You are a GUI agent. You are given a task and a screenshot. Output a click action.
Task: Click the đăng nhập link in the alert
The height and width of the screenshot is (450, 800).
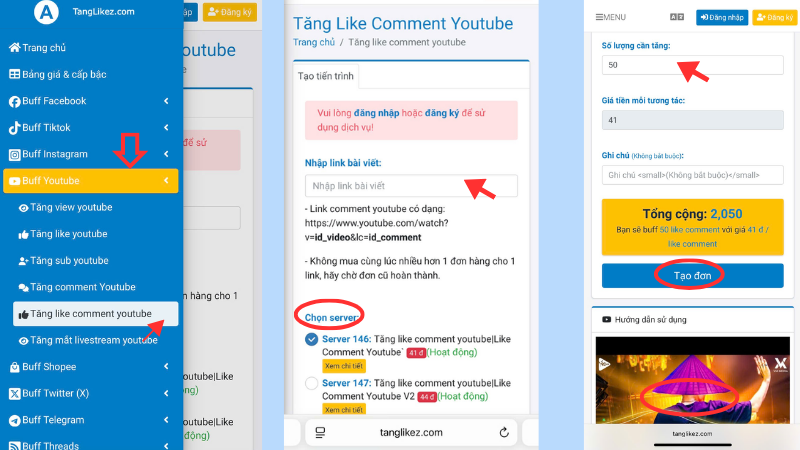point(377,113)
